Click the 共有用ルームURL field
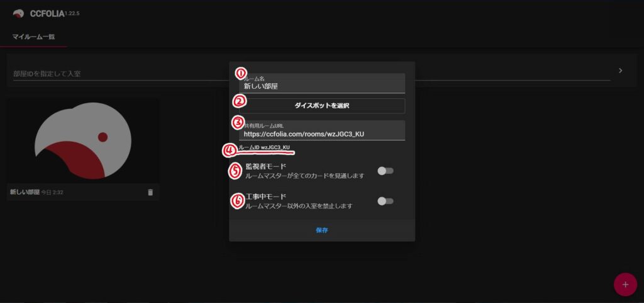Viewport: 644px width, 303px height. coord(322,130)
